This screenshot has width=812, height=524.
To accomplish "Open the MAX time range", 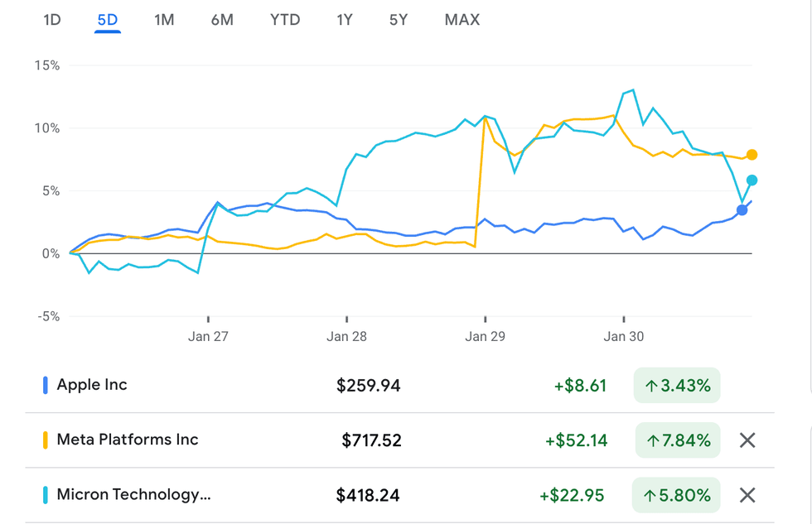I will click(x=462, y=20).
